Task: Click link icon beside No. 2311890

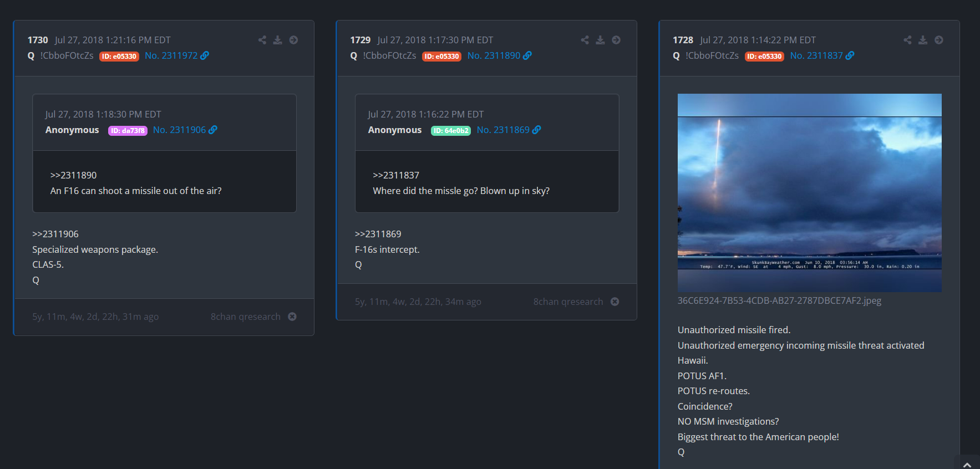Action: click(527, 55)
